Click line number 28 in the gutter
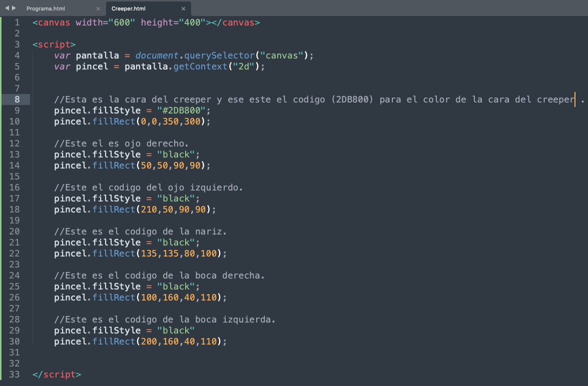 click(14, 319)
